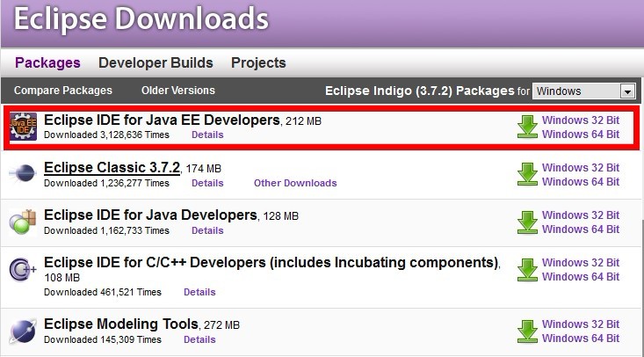Open Older Versions
This screenshot has height=357, width=644.
(178, 90)
